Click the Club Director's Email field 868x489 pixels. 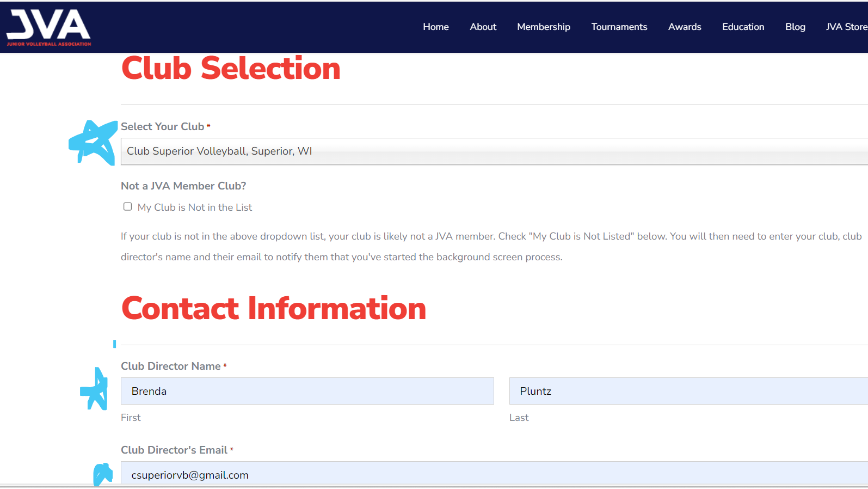point(494,474)
